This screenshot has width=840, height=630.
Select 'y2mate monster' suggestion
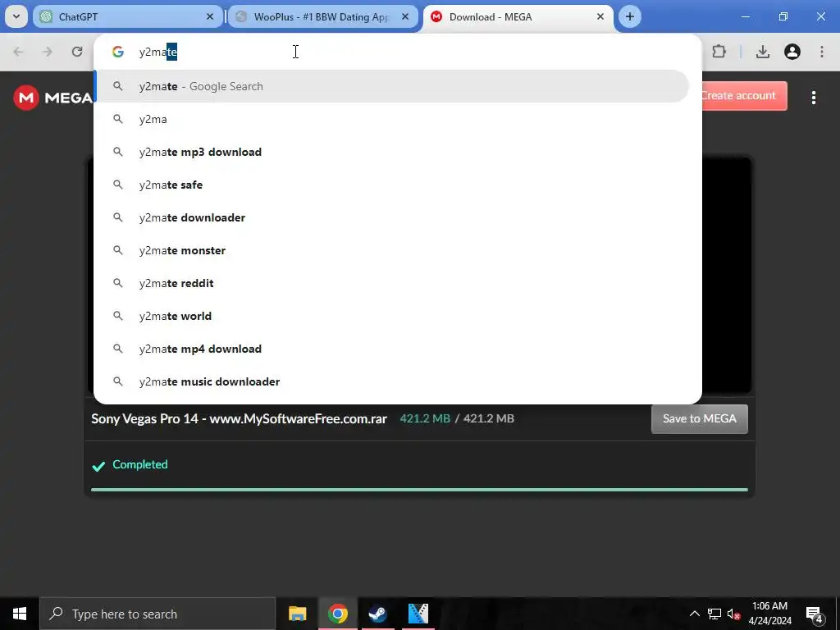(x=392, y=250)
